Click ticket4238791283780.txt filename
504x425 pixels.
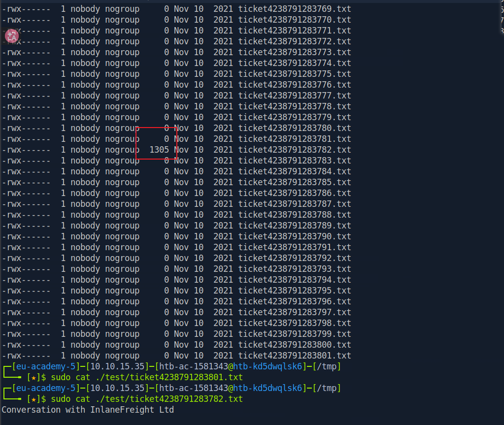(x=295, y=128)
